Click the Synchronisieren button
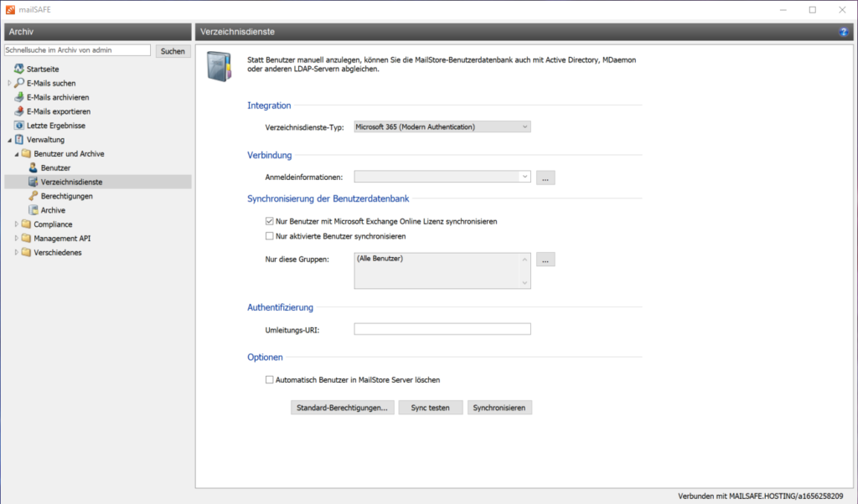Image resolution: width=858 pixels, height=504 pixels. coord(499,408)
